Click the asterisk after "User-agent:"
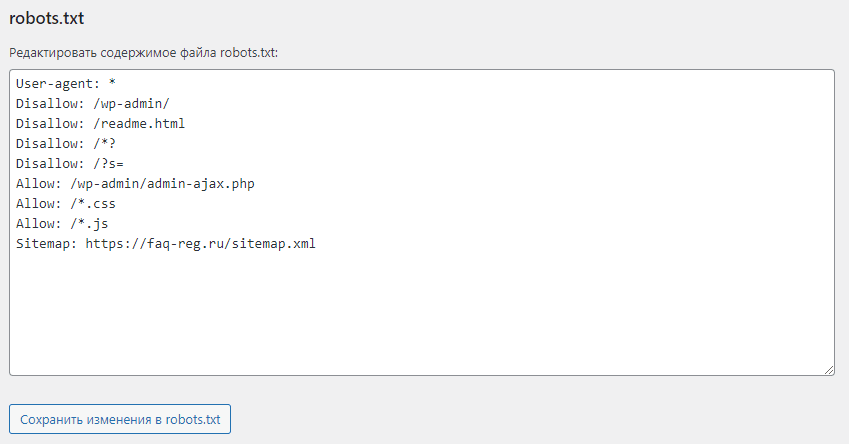Image resolution: width=849 pixels, height=444 pixels. click(x=113, y=84)
